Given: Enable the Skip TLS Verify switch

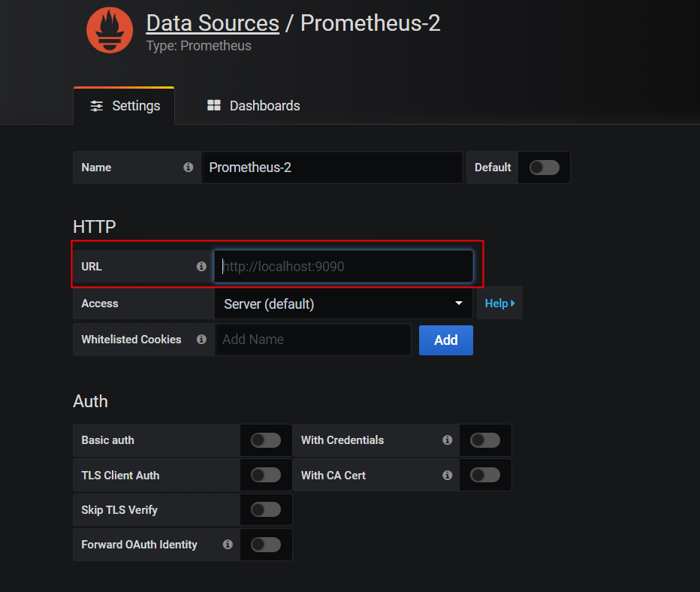Looking at the screenshot, I should click(x=266, y=510).
